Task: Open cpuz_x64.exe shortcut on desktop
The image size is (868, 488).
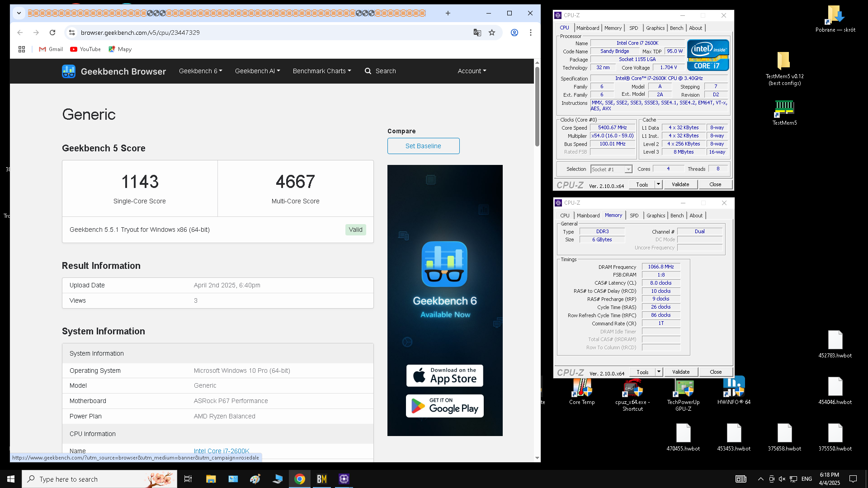Action: (x=632, y=395)
